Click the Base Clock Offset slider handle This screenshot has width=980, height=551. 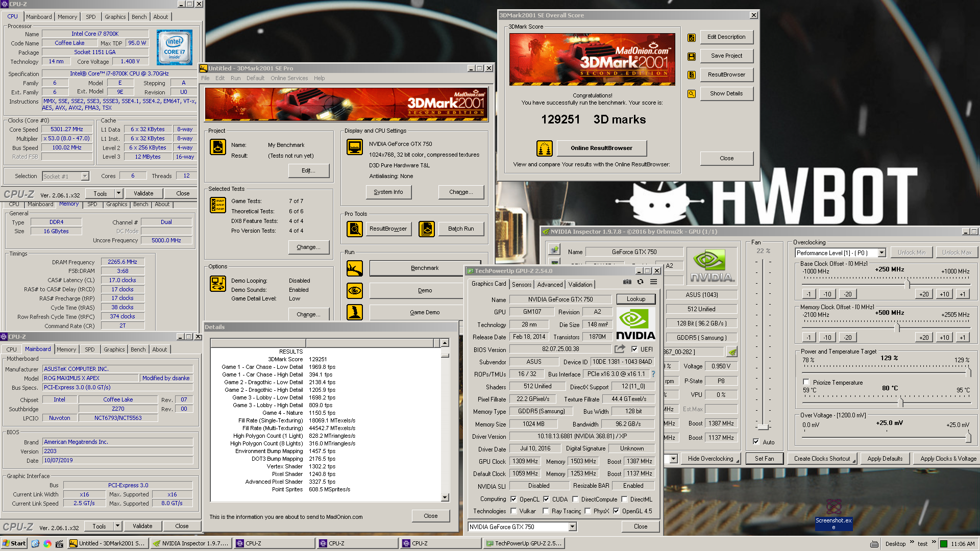coord(908,283)
